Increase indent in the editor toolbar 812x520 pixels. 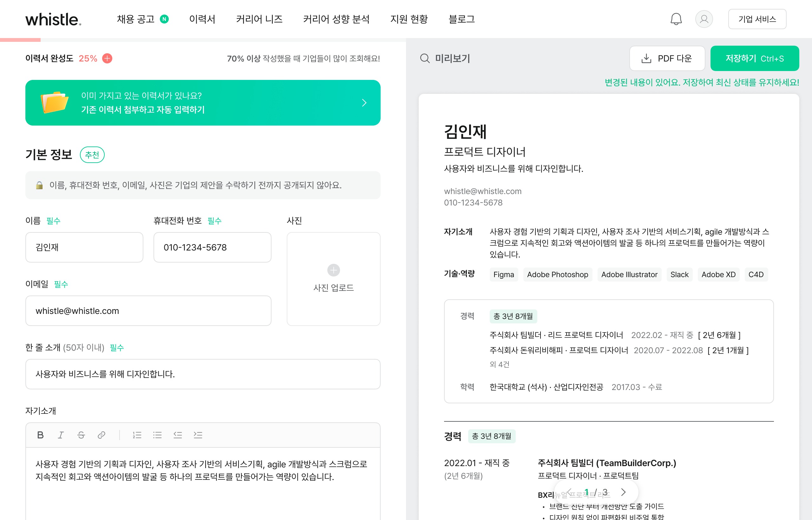coord(198,435)
